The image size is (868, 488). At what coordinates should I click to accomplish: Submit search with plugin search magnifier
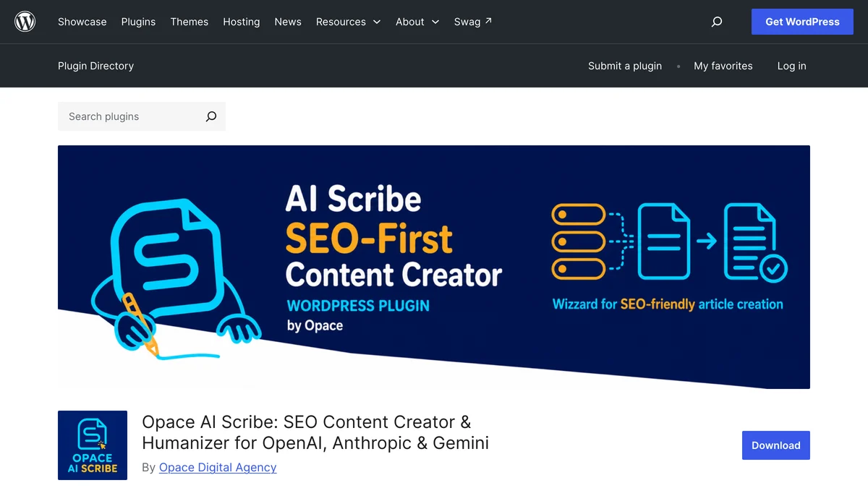[x=211, y=116]
